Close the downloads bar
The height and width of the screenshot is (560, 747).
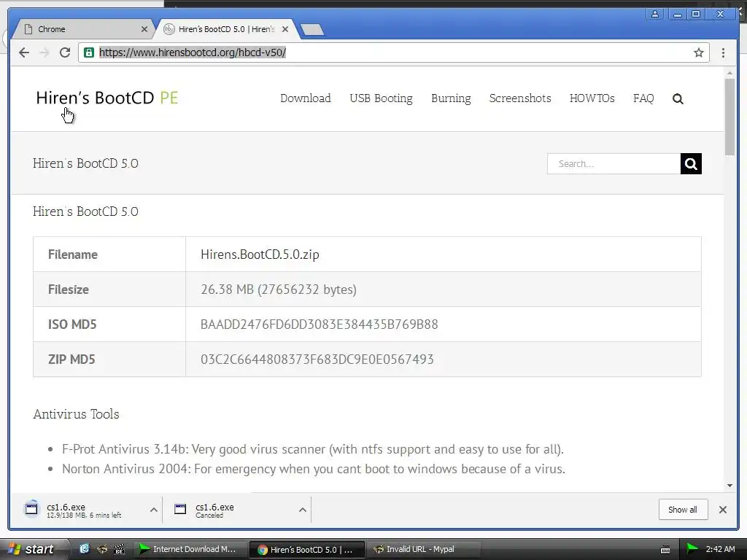723,510
